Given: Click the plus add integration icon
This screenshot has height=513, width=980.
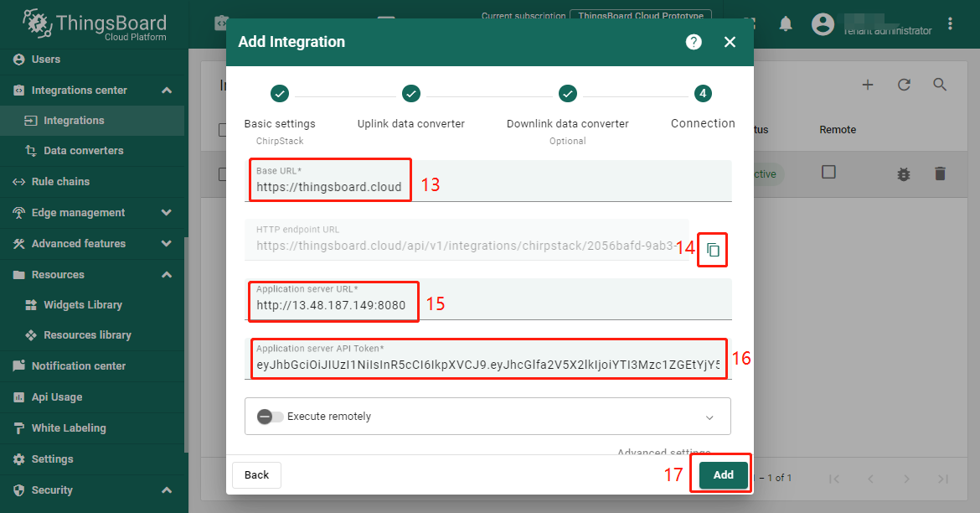Looking at the screenshot, I should click(x=868, y=85).
